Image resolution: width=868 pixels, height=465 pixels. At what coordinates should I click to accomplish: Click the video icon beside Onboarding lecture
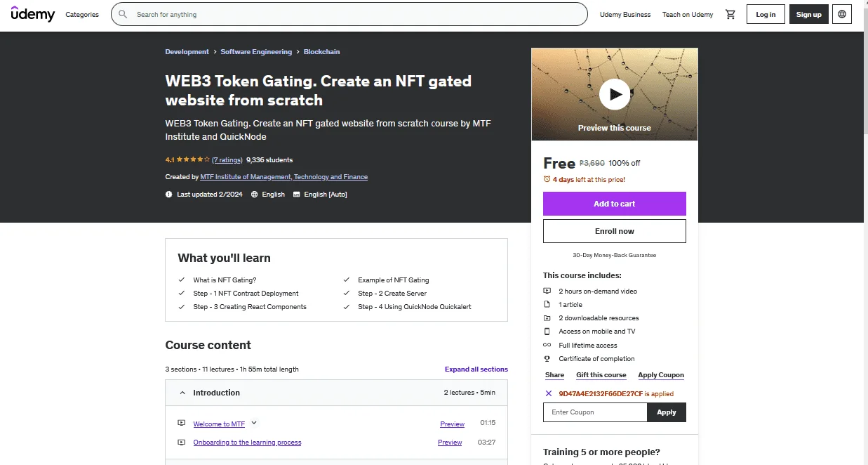[x=182, y=443]
